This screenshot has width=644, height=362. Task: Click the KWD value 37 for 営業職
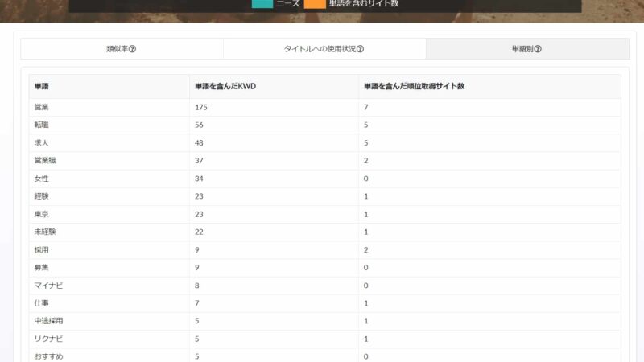point(199,160)
